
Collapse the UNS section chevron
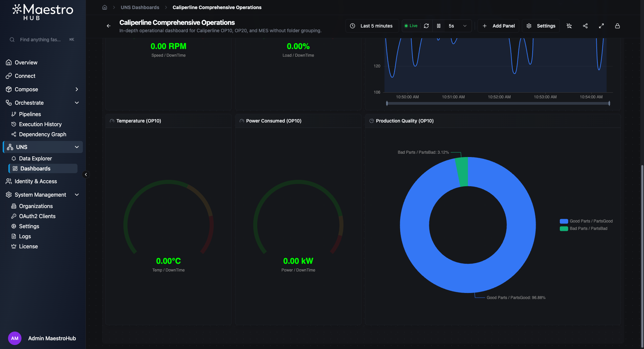coord(77,147)
